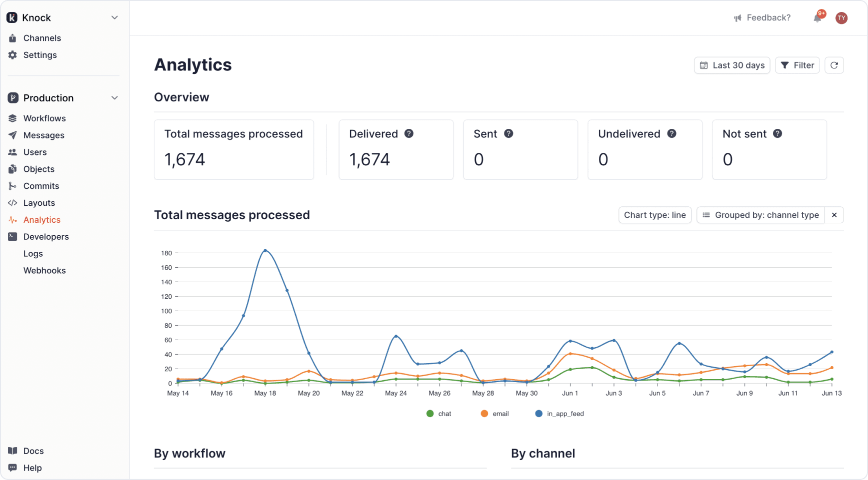Click the refresh analytics icon button
The image size is (868, 480).
834,65
